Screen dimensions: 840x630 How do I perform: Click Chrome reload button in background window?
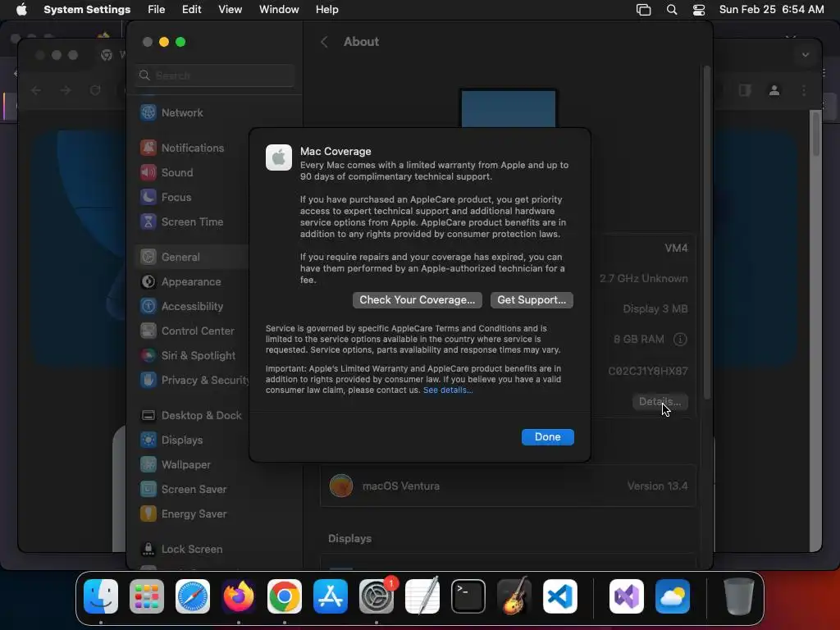pos(95,90)
